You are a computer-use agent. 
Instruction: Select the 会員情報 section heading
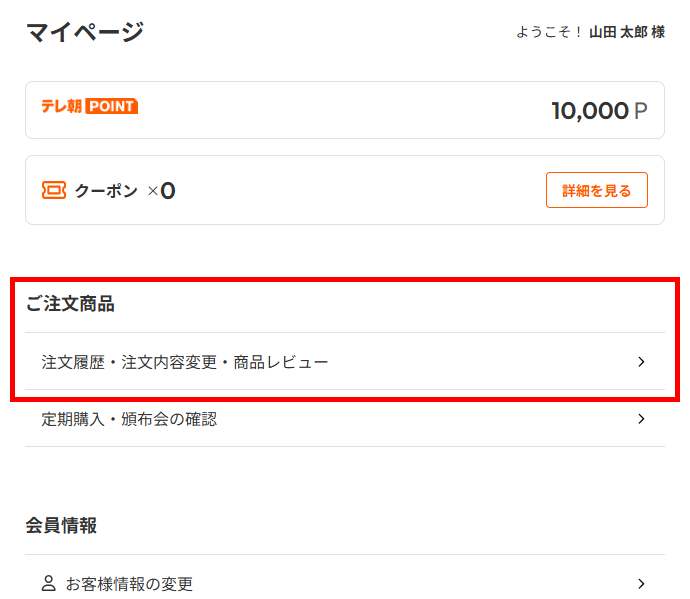pos(61,525)
